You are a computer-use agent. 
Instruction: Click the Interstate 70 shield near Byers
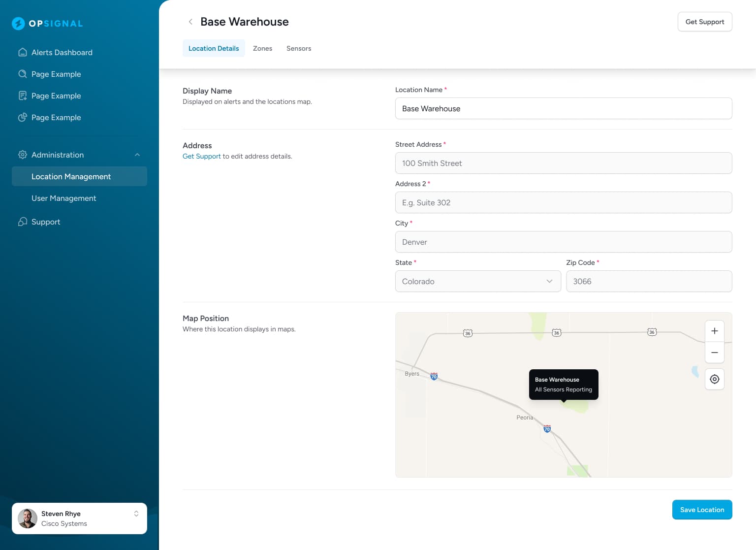point(434,377)
